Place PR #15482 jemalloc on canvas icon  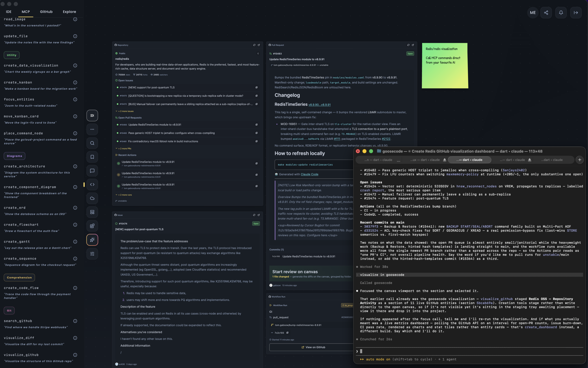[x=256, y=133]
